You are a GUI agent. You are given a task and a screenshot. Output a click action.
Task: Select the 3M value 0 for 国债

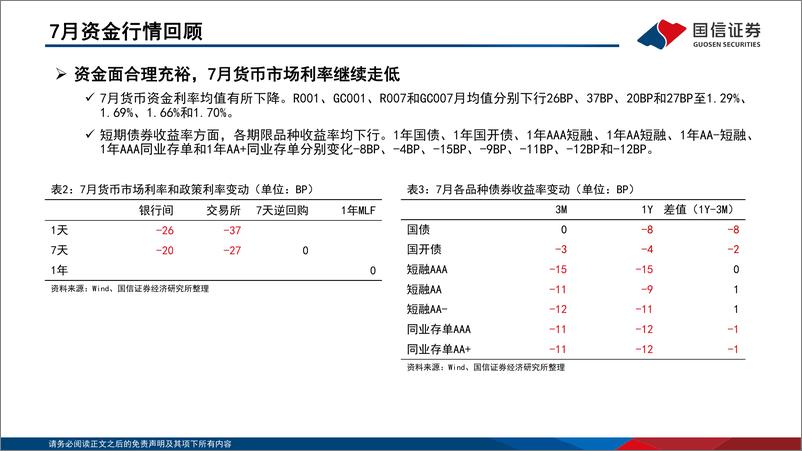[564, 230]
